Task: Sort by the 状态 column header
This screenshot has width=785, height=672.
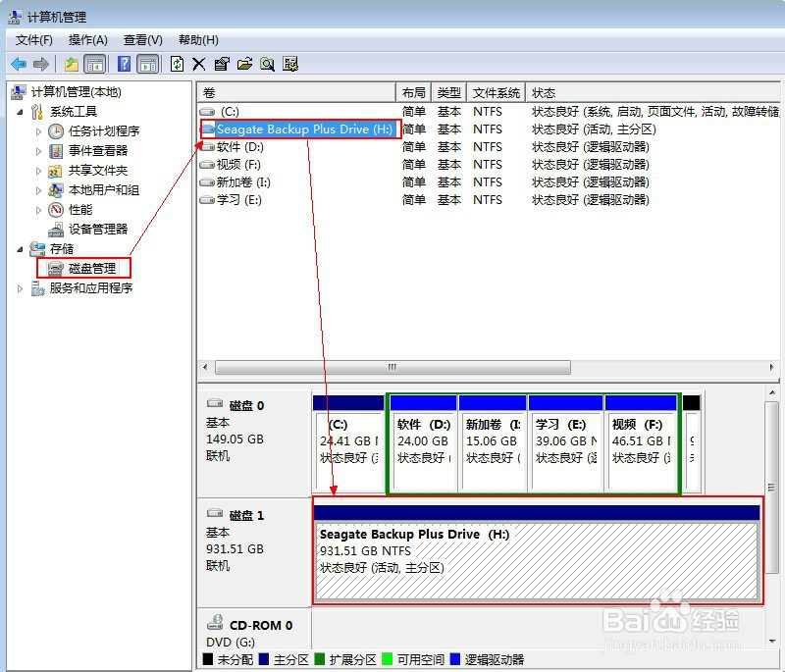Action: tap(653, 92)
